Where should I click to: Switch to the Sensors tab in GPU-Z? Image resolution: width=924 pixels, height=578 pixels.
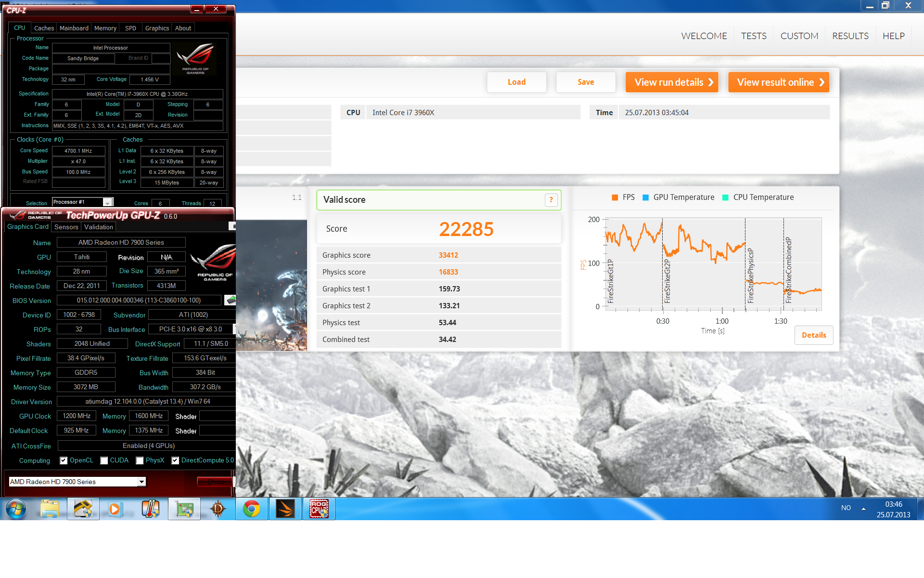tap(66, 227)
